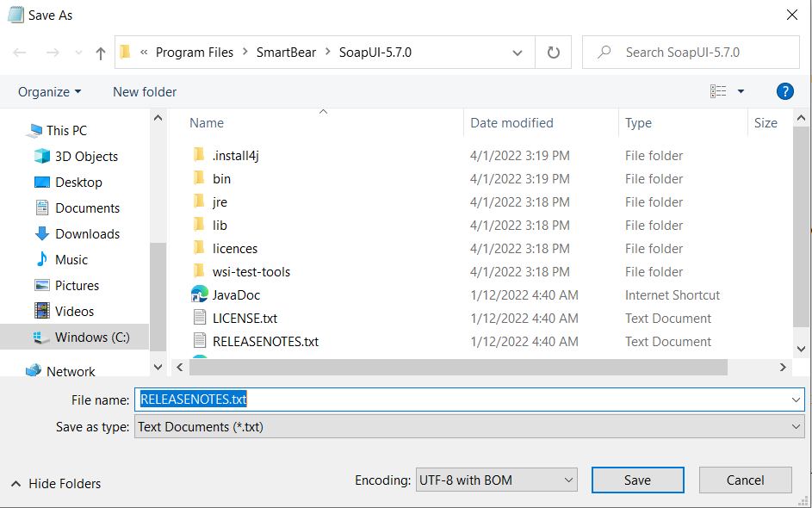Click New folder in the toolbar

(x=145, y=91)
